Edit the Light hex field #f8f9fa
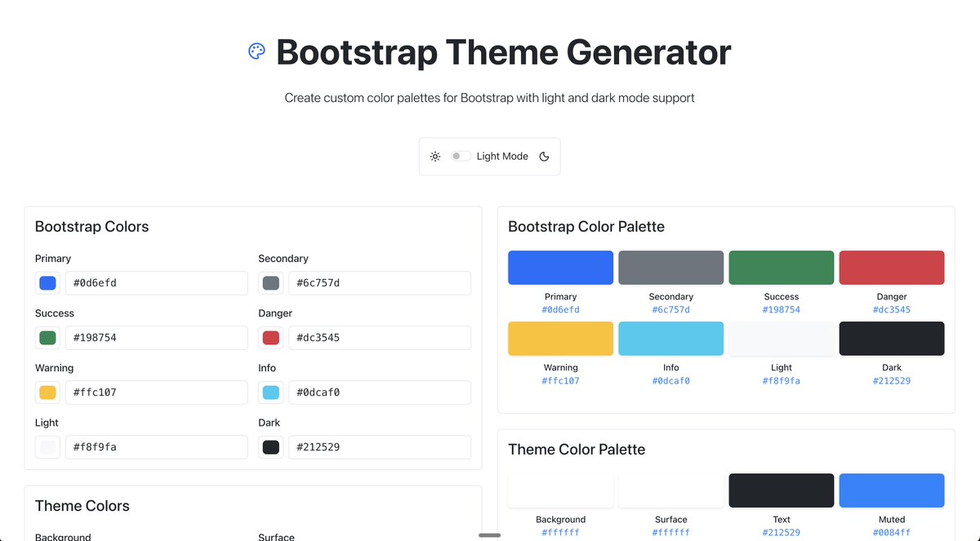 coord(156,447)
